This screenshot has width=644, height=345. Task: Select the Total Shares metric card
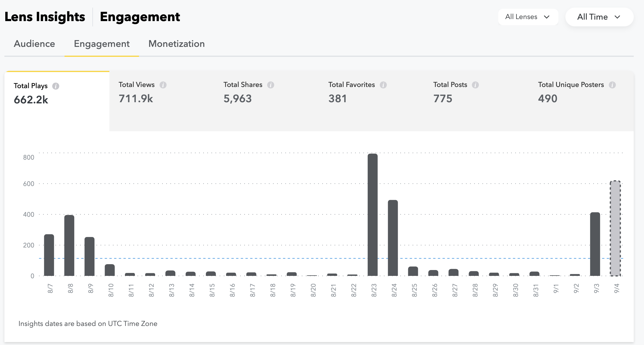[x=267, y=101]
